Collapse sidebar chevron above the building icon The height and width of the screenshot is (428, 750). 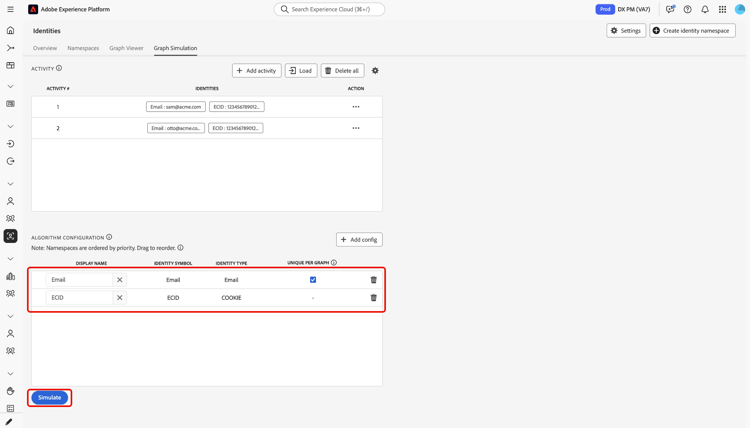(x=11, y=259)
